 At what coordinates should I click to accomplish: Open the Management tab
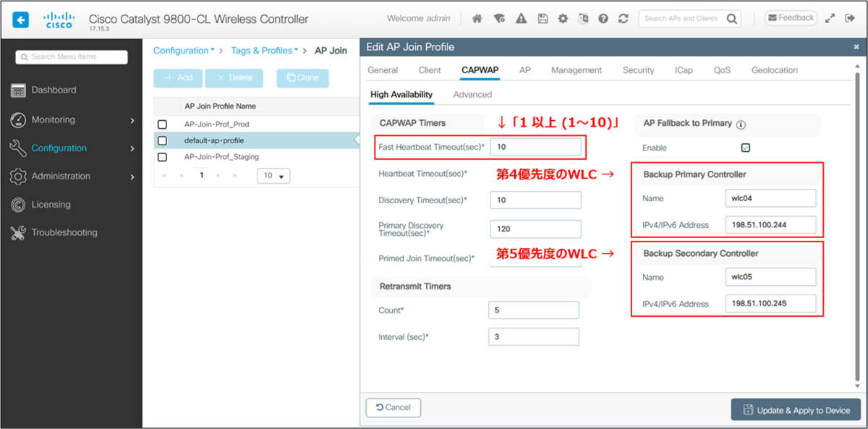coord(576,70)
